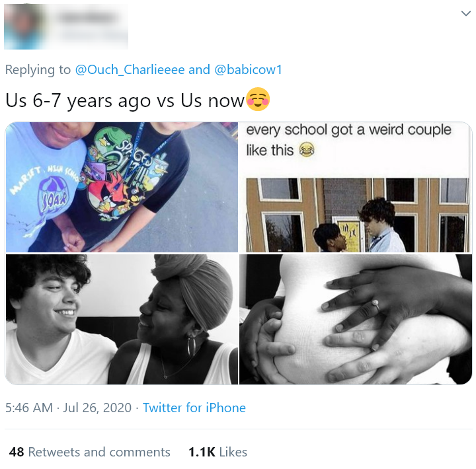Open the @Ouch_Charlieeee profile link
This screenshot has height=469, width=476.
[x=130, y=70]
